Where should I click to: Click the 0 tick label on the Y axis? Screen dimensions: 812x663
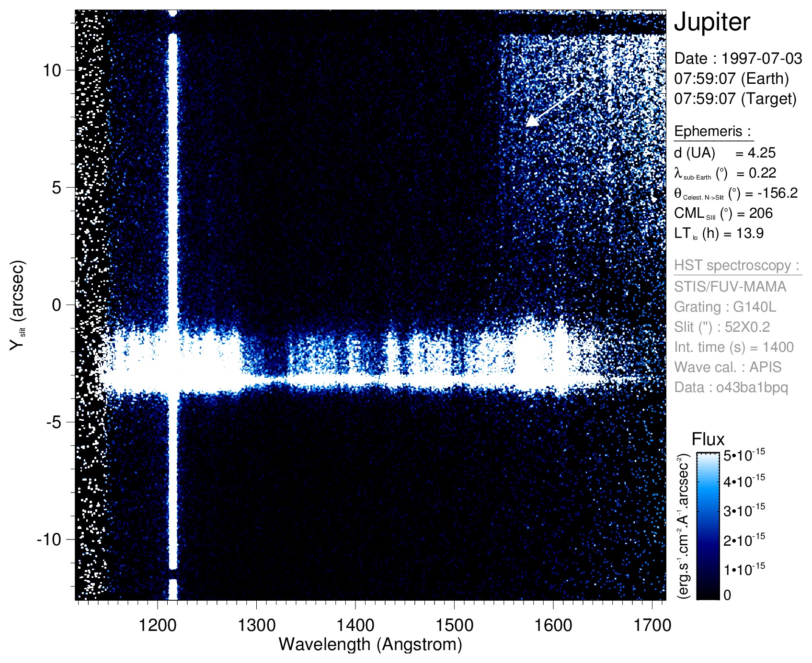tap(57, 305)
